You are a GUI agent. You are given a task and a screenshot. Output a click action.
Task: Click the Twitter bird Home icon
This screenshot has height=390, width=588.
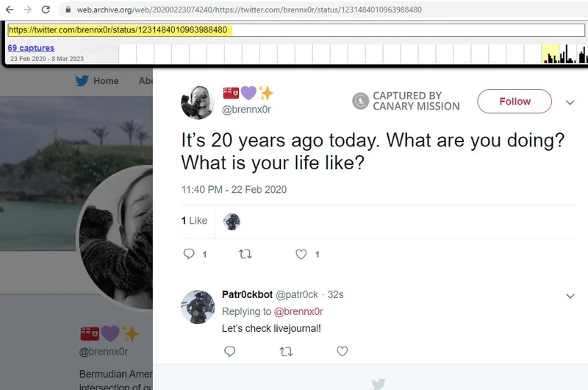point(82,81)
